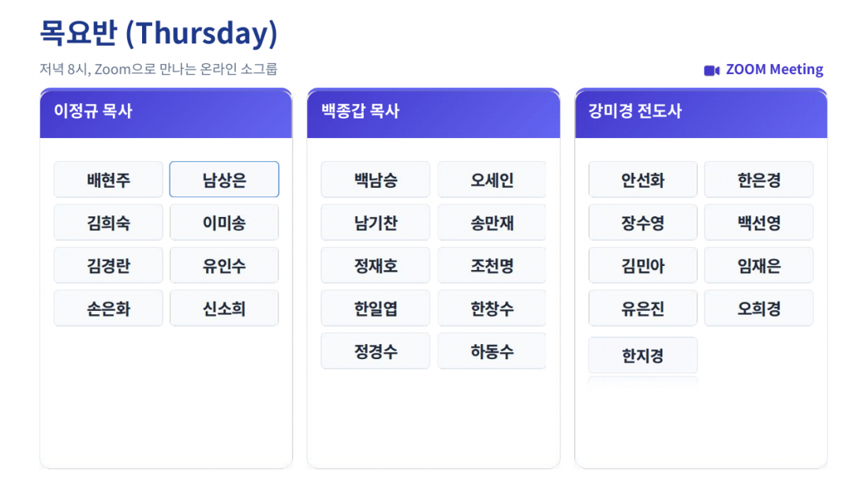
Task: Select the 조천명 button
Action: click(x=492, y=265)
